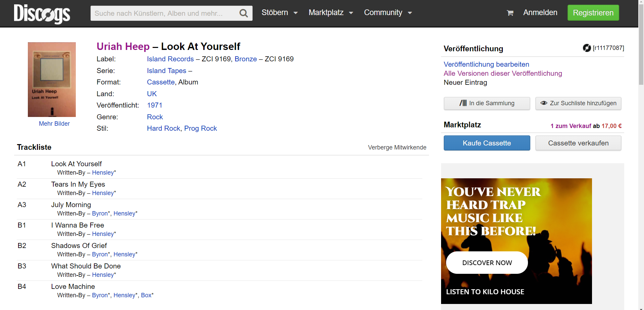This screenshot has height=310, width=644.
Task: Select track title Shadows Of Grief
Action: [x=79, y=246]
